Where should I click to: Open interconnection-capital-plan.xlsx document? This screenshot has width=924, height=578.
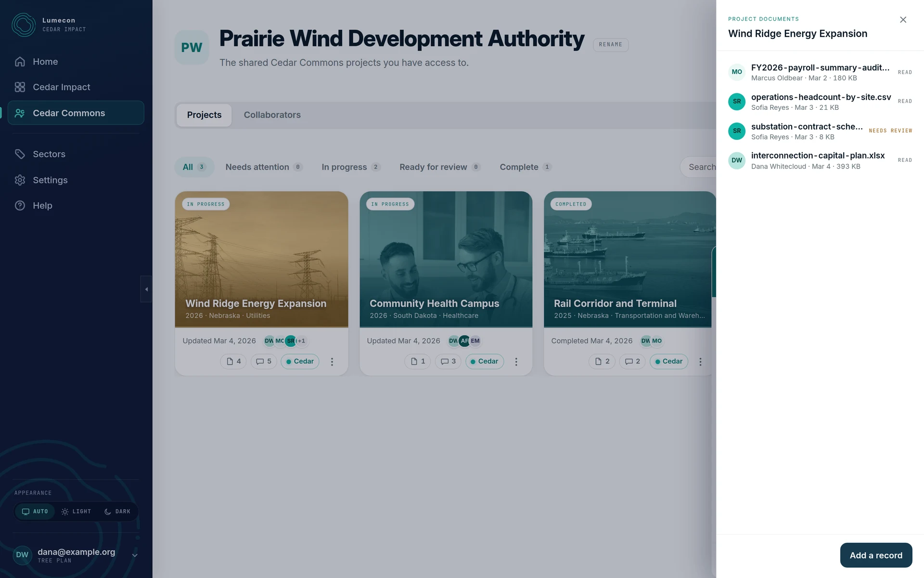820,160
